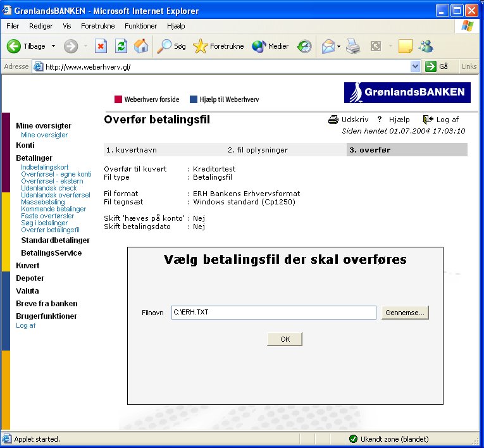Open the address bar dropdown arrow

(416, 66)
